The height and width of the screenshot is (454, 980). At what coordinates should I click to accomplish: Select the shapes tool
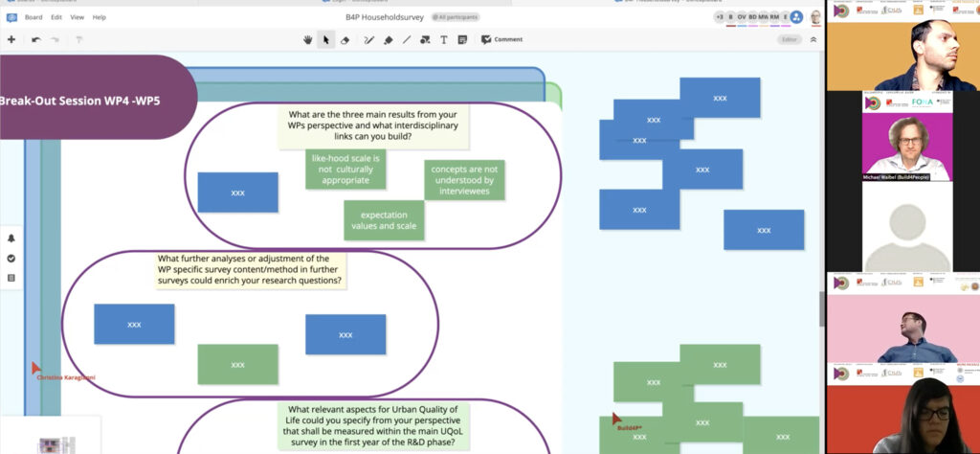[425, 39]
